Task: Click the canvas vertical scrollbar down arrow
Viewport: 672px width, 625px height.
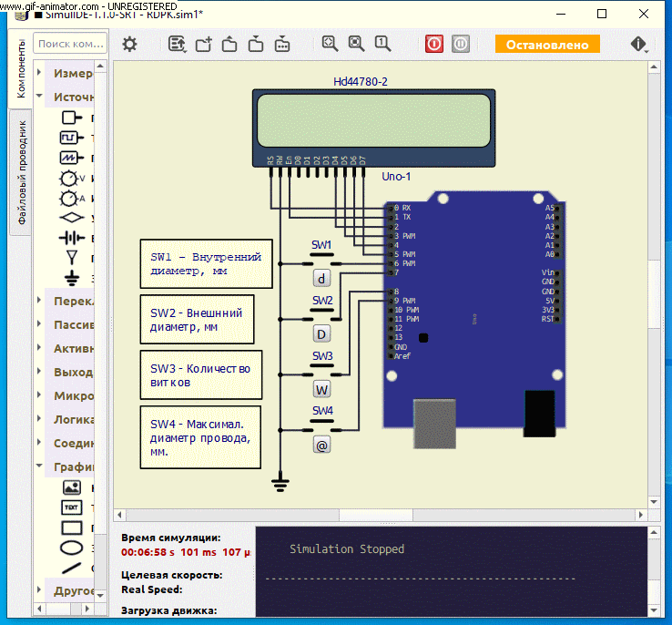Action: tap(654, 501)
